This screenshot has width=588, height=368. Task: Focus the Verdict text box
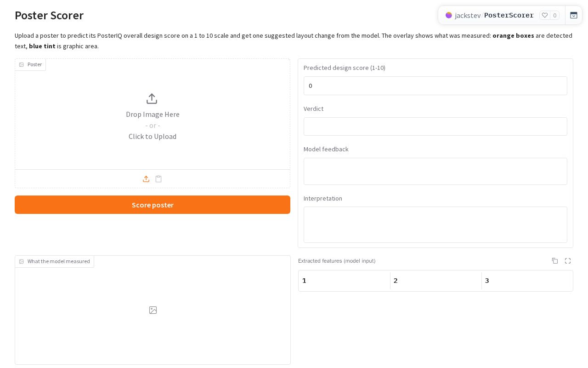pos(435,126)
